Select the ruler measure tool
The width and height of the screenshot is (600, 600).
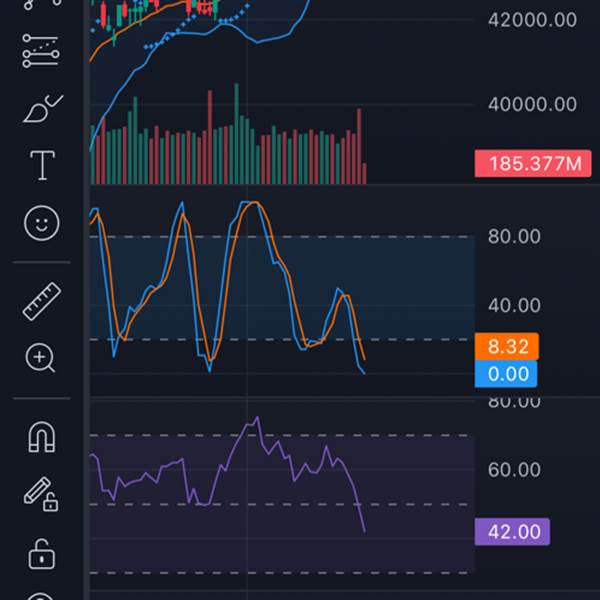point(42,301)
